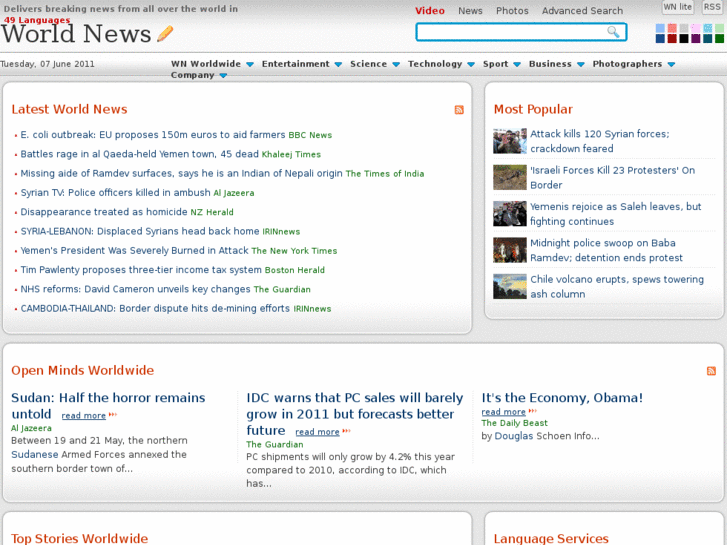The image size is (727, 545).
Task: Expand the Sport dropdown arrow
Action: pos(517,64)
